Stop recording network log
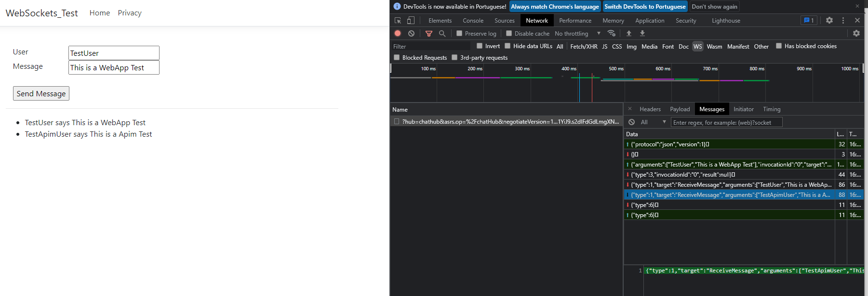This screenshot has width=868, height=296. point(398,33)
